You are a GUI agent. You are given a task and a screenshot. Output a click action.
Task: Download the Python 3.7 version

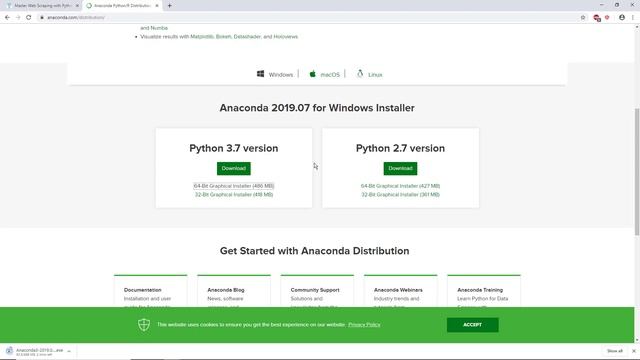tap(233, 168)
